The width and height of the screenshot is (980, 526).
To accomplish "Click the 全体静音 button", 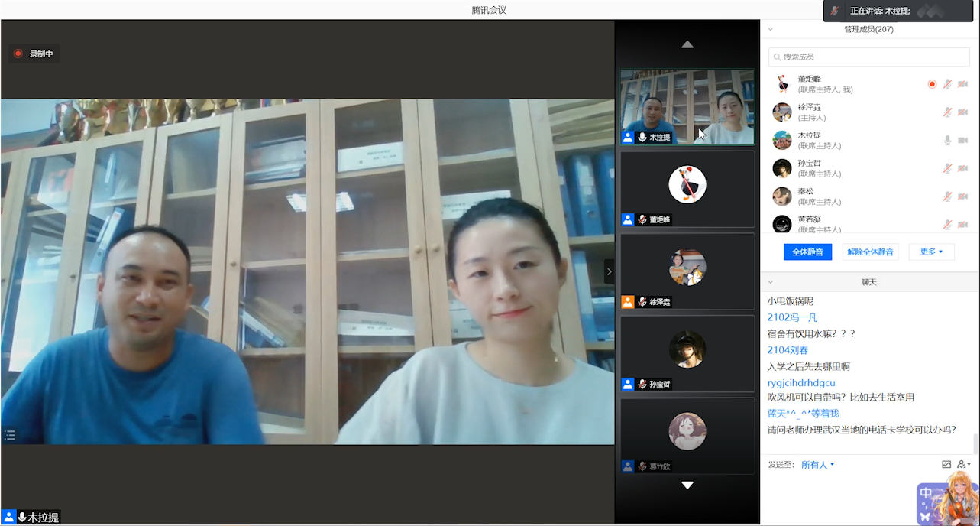I will click(807, 252).
